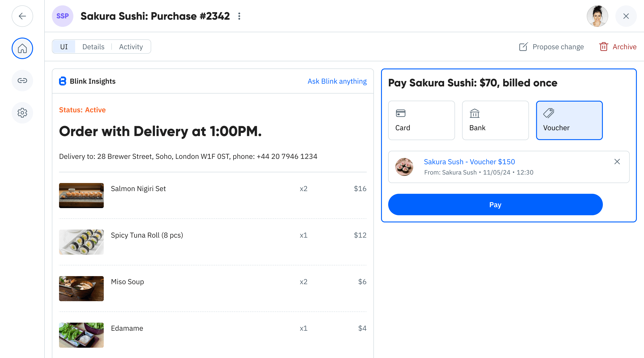Select Card as the payment method
Image resolution: width=644 pixels, height=358 pixels.
pos(422,120)
